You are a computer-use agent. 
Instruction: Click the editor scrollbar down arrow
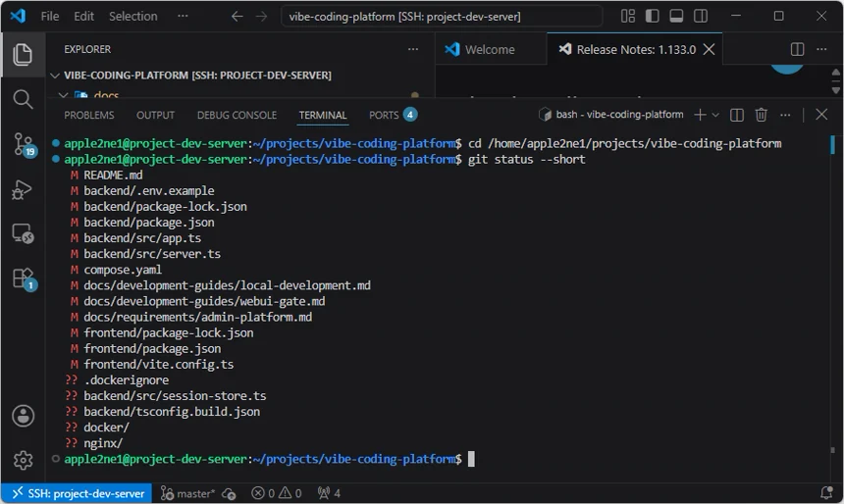pos(835,90)
